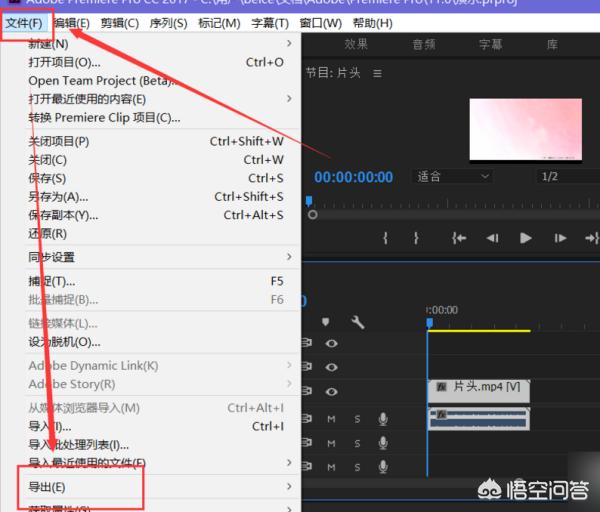Open the 文件(F) menu
Screen dimensions: 600x512
coord(24,23)
